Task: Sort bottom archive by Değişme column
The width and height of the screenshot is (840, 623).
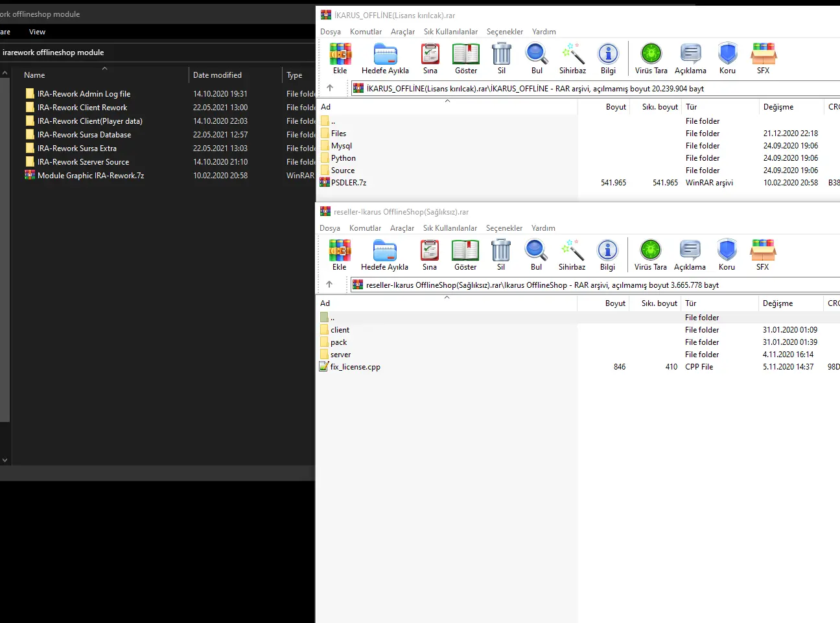Action: click(x=778, y=303)
